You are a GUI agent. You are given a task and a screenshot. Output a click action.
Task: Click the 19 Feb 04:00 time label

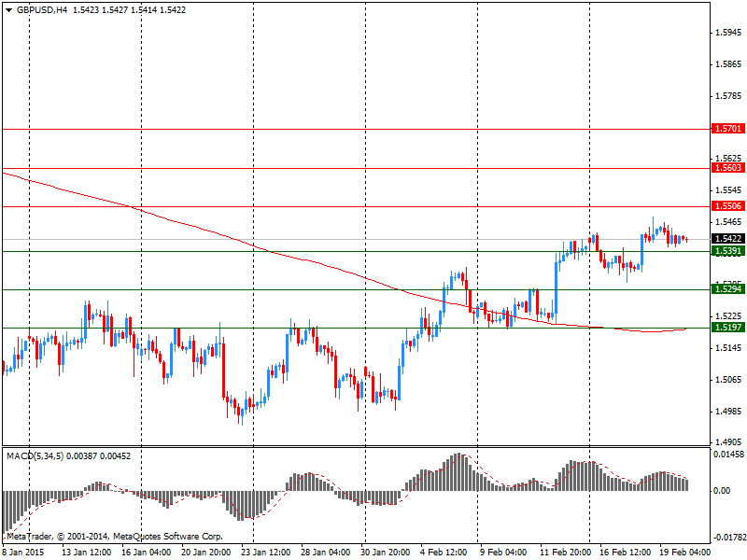coord(684,553)
